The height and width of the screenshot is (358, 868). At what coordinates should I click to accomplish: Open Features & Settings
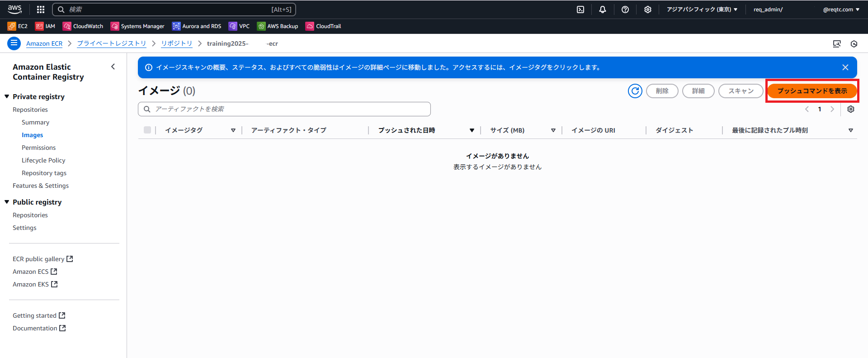tap(41, 186)
